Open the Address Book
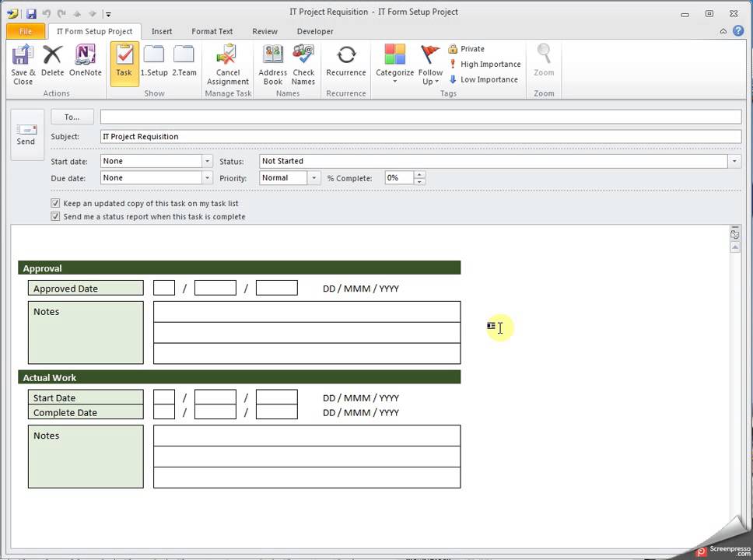Image resolution: width=753 pixels, height=560 pixels. click(x=272, y=65)
